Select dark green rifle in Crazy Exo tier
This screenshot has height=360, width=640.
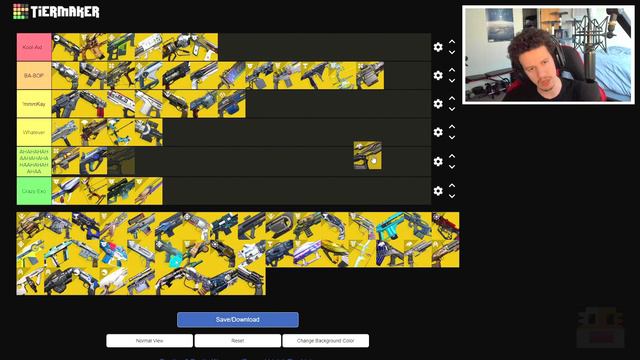(121, 191)
